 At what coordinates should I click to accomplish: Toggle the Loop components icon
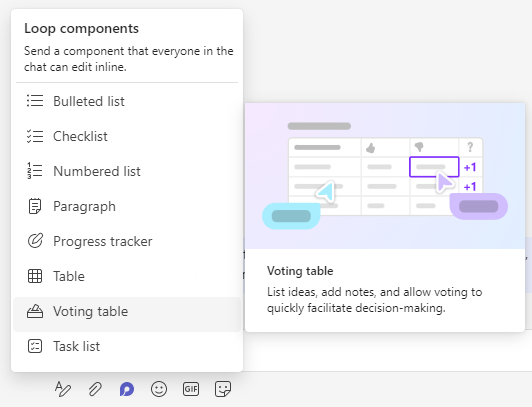click(x=127, y=389)
